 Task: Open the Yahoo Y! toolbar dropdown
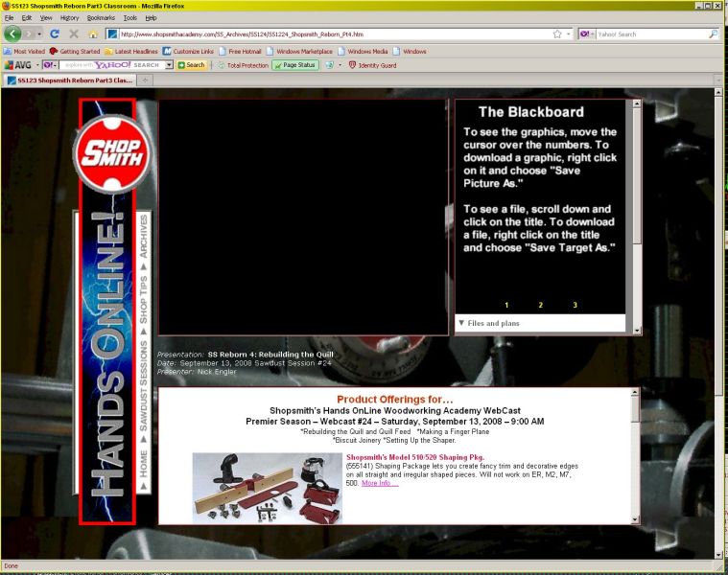pyautogui.click(x=50, y=65)
